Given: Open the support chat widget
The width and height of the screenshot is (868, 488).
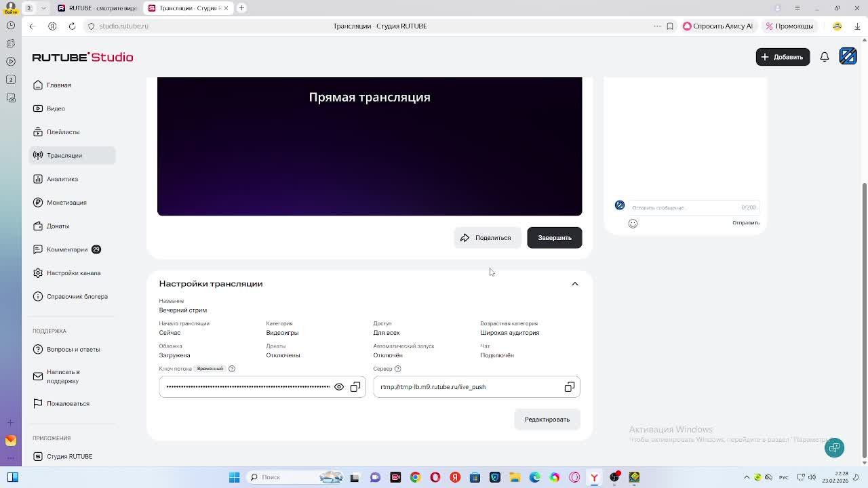Looking at the screenshot, I should 835,447.
